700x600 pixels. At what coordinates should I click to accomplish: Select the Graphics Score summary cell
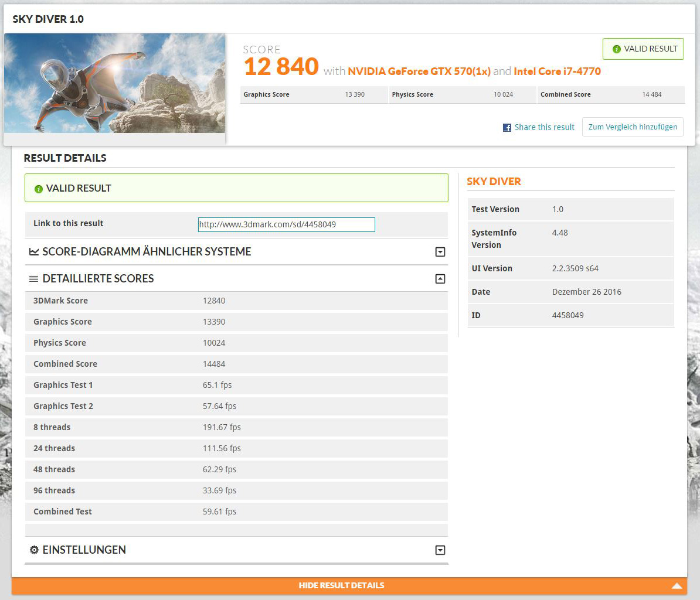click(314, 94)
